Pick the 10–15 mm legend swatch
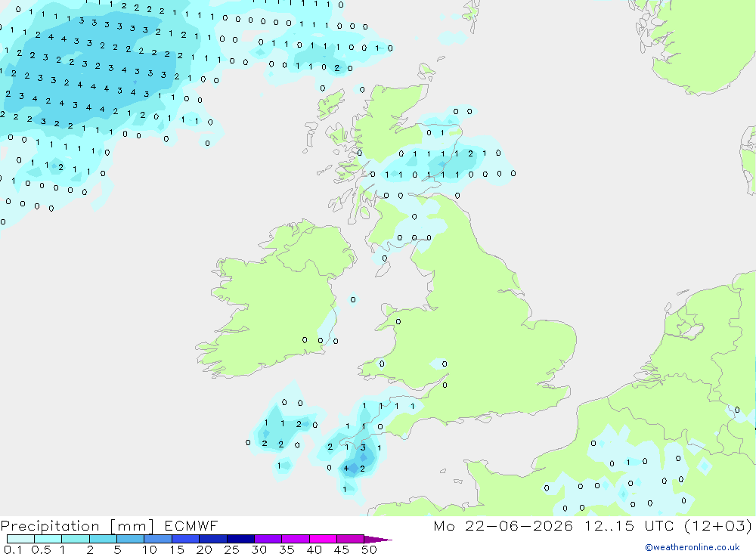756x554 pixels. tap(158, 539)
